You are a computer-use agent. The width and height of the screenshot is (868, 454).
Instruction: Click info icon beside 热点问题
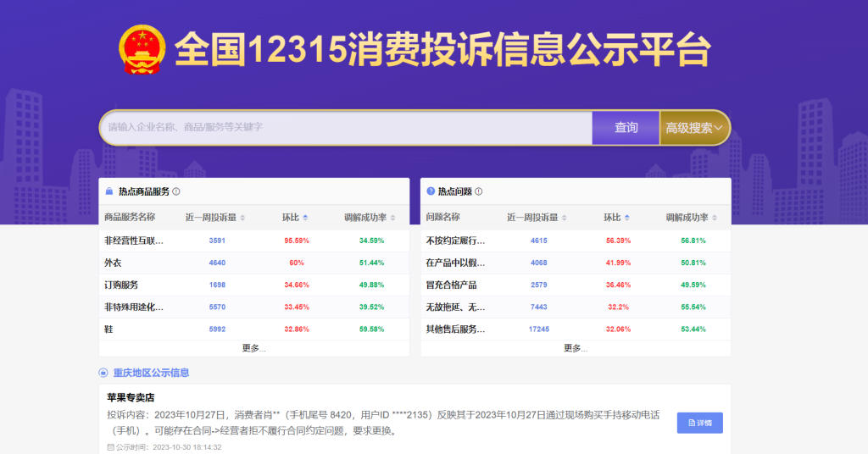[x=479, y=191]
